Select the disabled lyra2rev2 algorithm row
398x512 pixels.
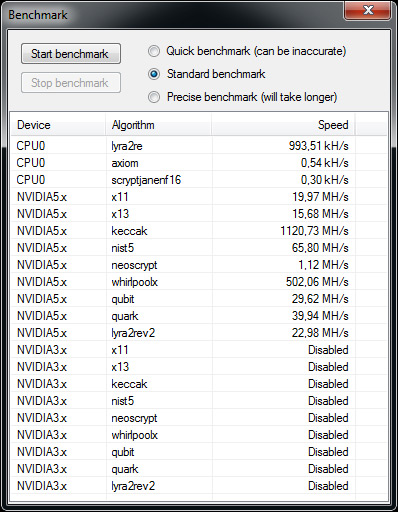click(199, 486)
